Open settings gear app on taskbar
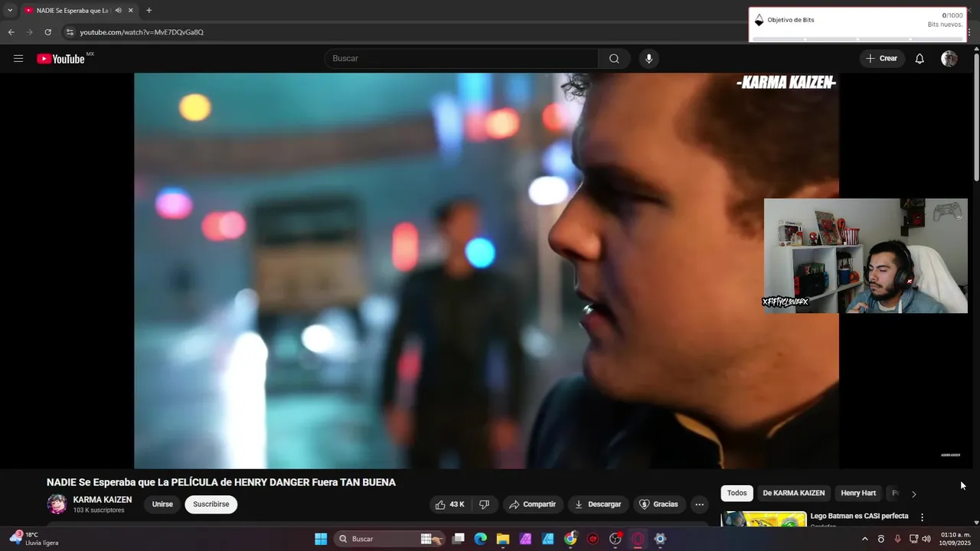The height and width of the screenshot is (551, 980). (x=660, y=539)
